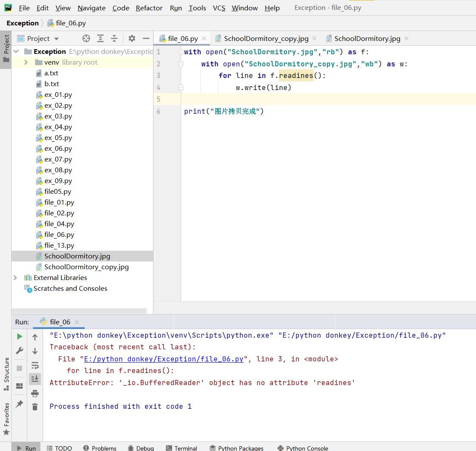Click the print icon in Run console

click(x=35, y=393)
